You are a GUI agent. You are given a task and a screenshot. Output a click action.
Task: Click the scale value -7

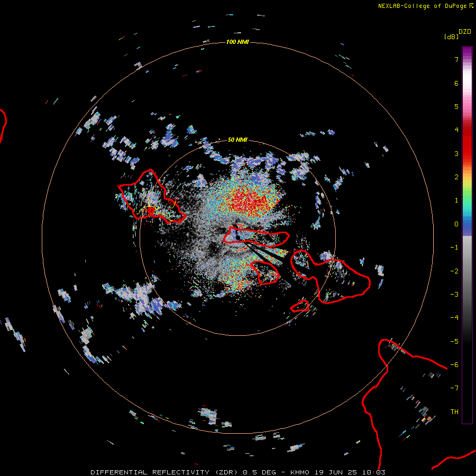[x=454, y=388]
